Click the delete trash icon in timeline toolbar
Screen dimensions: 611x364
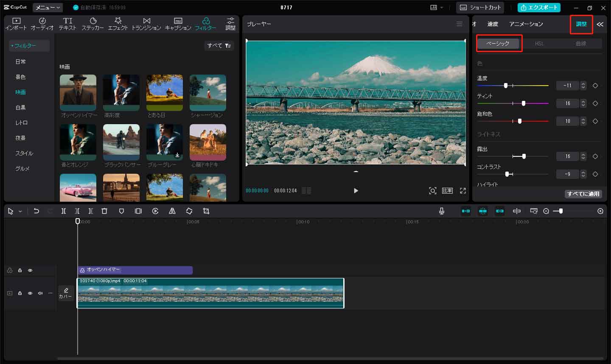click(104, 211)
